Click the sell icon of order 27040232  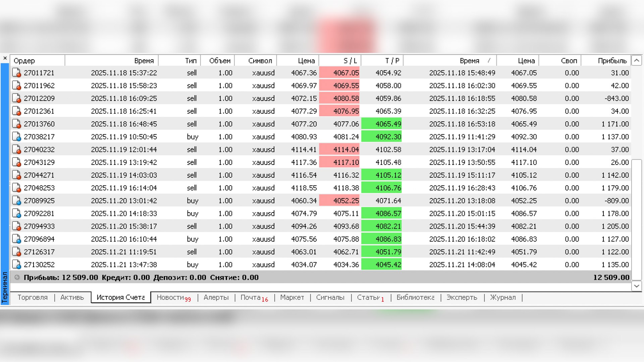(x=17, y=149)
